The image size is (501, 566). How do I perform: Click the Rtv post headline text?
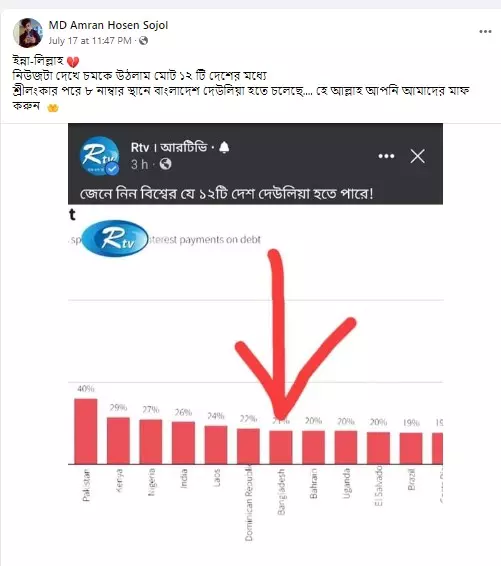226,194
